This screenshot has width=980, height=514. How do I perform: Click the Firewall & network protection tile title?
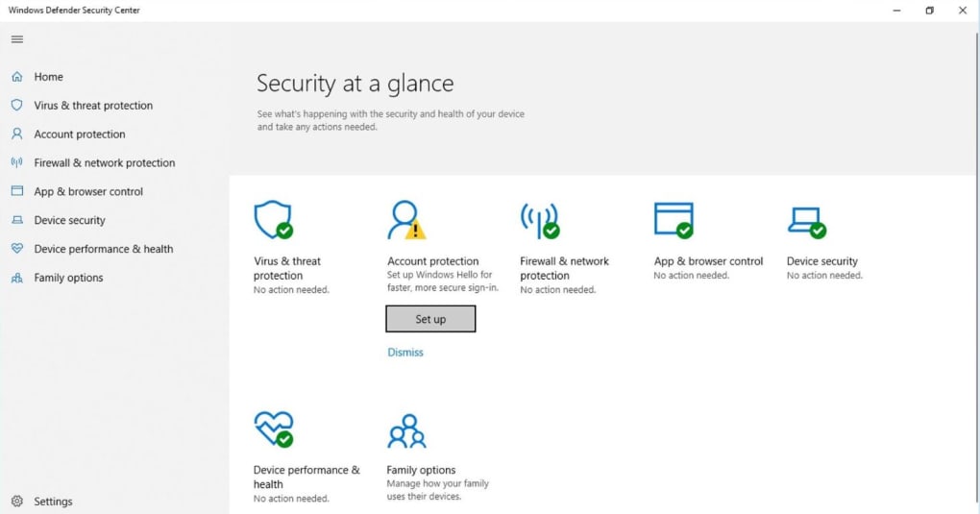tap(564, 268)
